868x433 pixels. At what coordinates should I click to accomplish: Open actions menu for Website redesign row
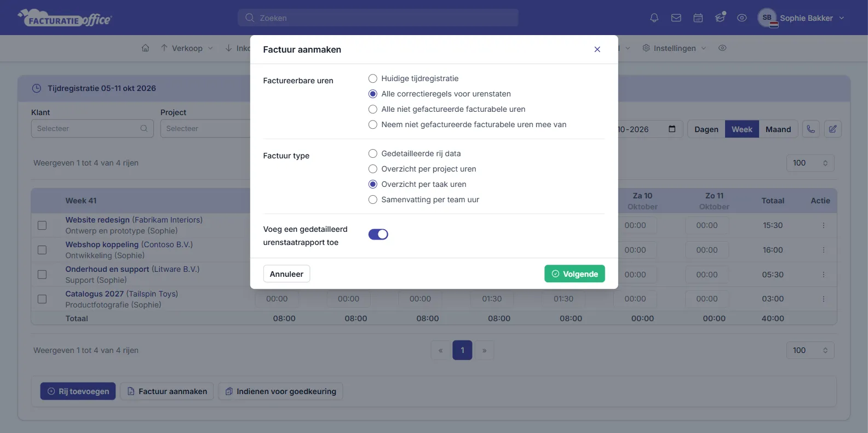(823, 225)
